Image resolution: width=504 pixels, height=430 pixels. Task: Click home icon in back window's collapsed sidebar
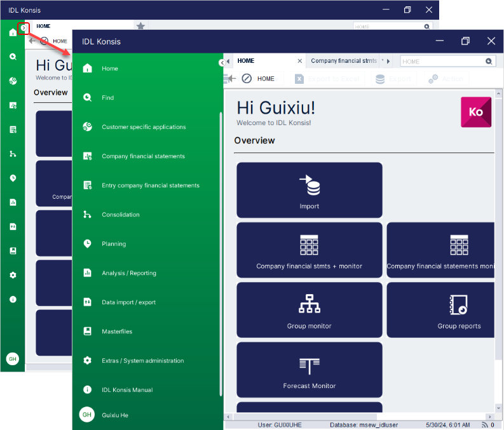coord(13,32)
